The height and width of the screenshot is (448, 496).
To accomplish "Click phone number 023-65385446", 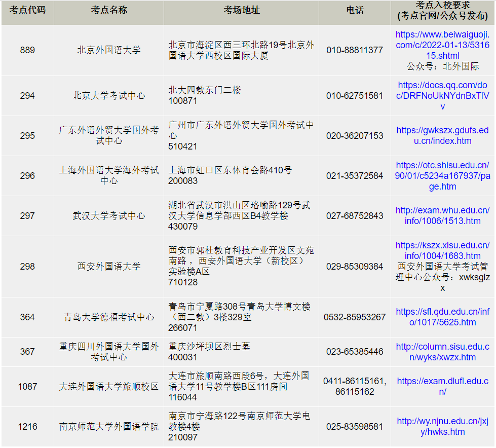I will (355, 352).
